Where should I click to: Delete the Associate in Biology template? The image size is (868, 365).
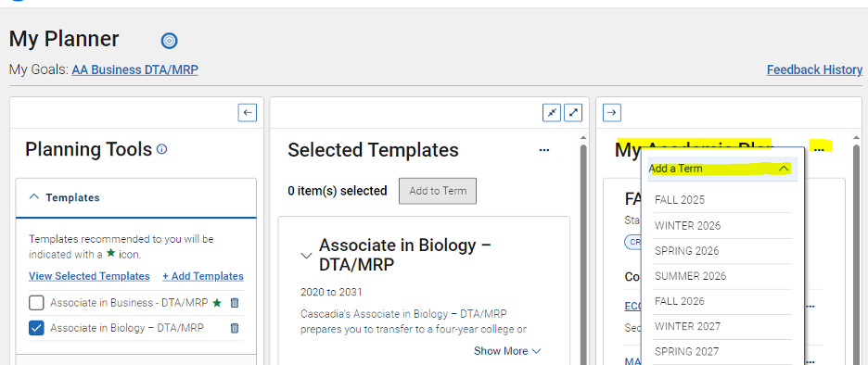(235, 328)
